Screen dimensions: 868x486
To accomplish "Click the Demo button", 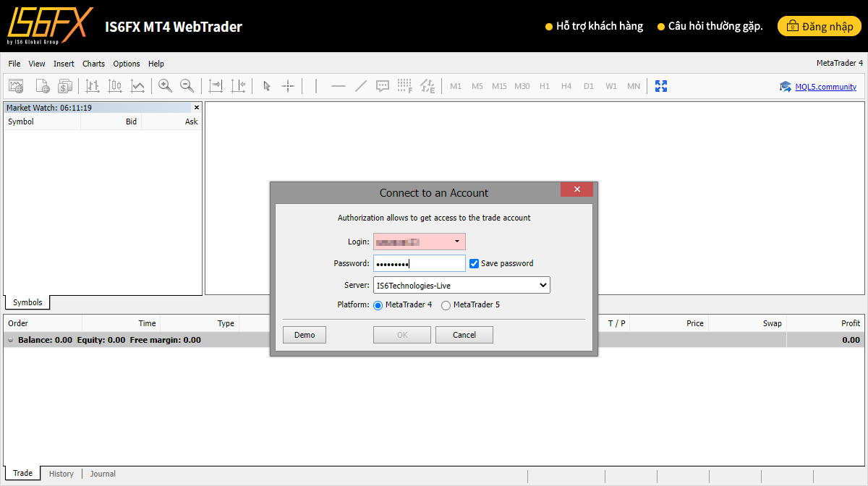I will click(x=305, y=335).
